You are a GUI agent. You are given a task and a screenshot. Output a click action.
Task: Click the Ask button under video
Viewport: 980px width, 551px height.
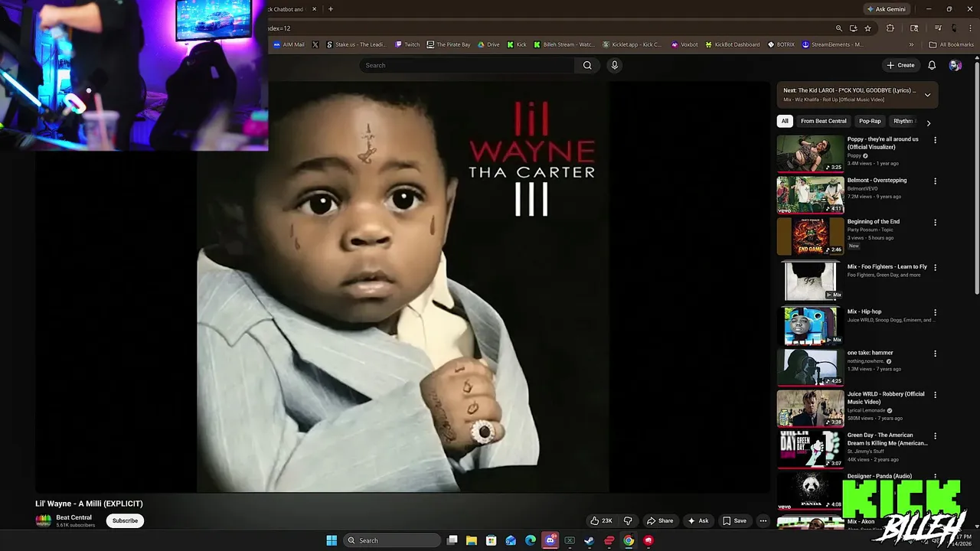(698, 520)
